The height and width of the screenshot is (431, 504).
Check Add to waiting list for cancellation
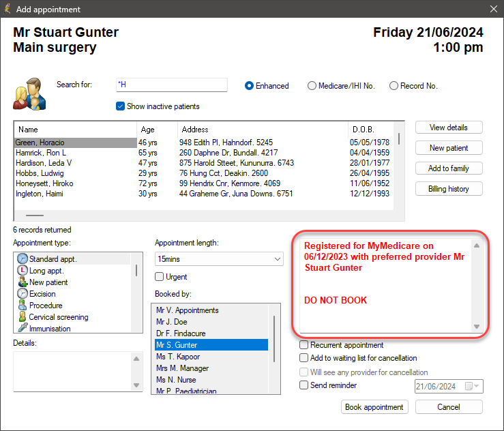click(x=303, y=358)
